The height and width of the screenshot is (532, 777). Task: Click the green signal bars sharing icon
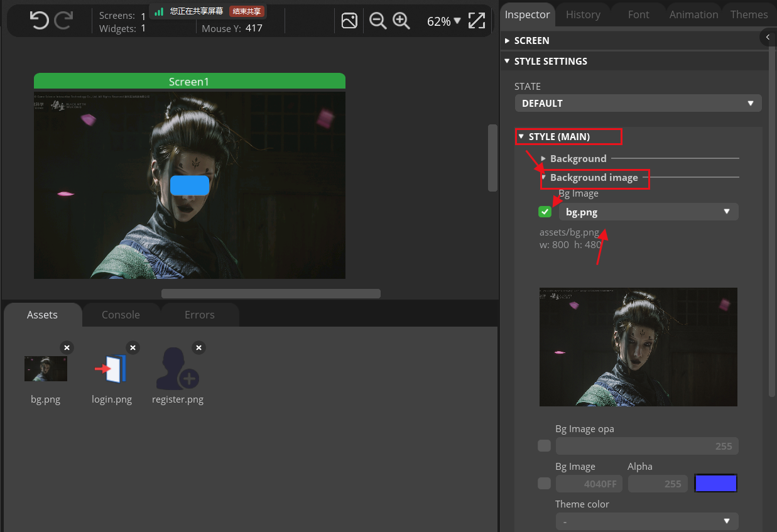point(160,11)
